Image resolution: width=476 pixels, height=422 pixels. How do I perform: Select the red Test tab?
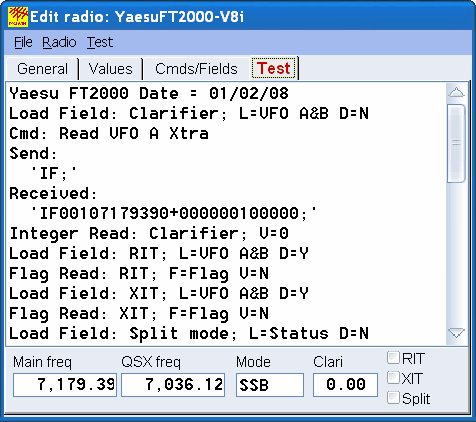pyautogui.click(x=274, y=68)
